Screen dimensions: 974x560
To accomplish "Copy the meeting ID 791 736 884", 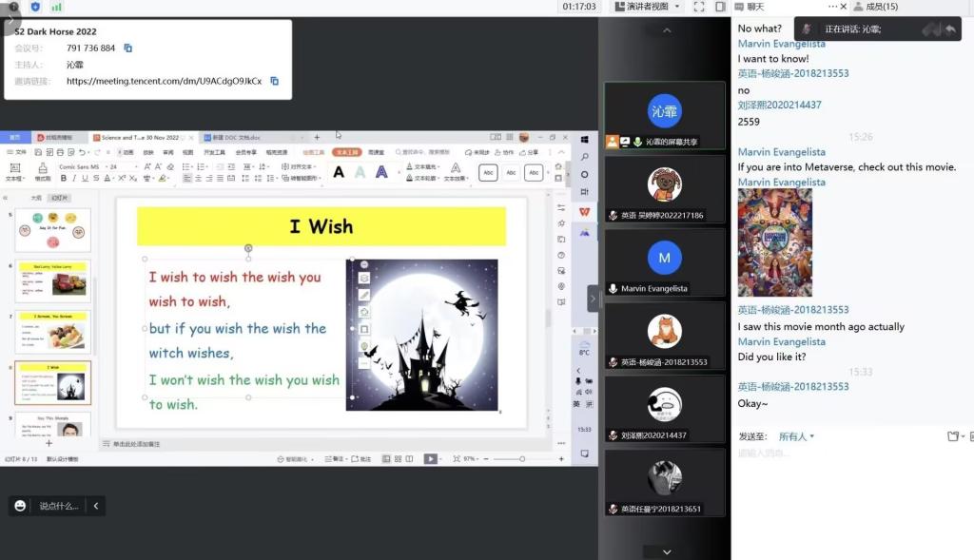I will click(128, 48).
